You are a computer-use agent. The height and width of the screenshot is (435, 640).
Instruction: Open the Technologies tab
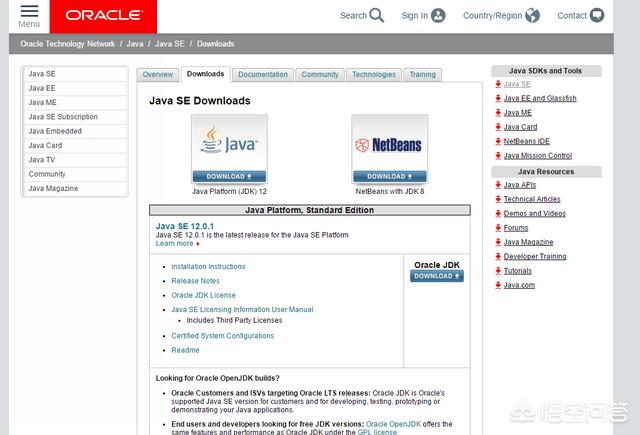tap(374, 75)
